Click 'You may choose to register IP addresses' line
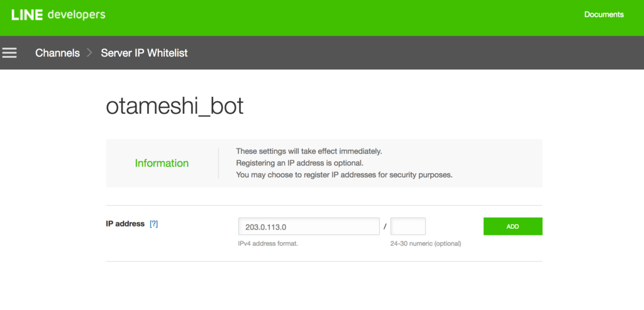 pyautogui.click(x=344, y=175)
